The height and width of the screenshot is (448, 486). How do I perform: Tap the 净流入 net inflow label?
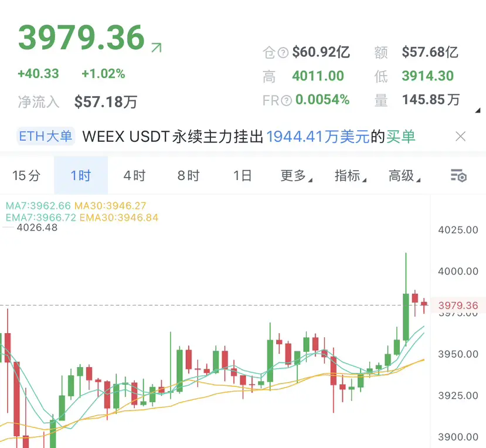pos(39,102)
